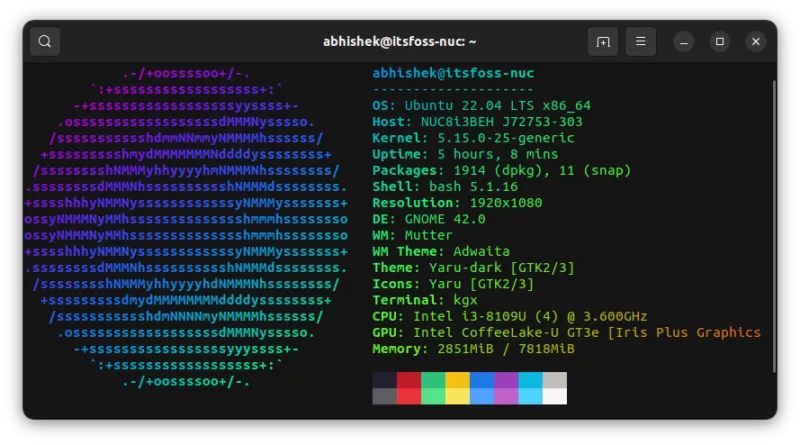Screen dimensions: 800x445
Task: Click the bright magenta color block
Action: pos(506,396)
